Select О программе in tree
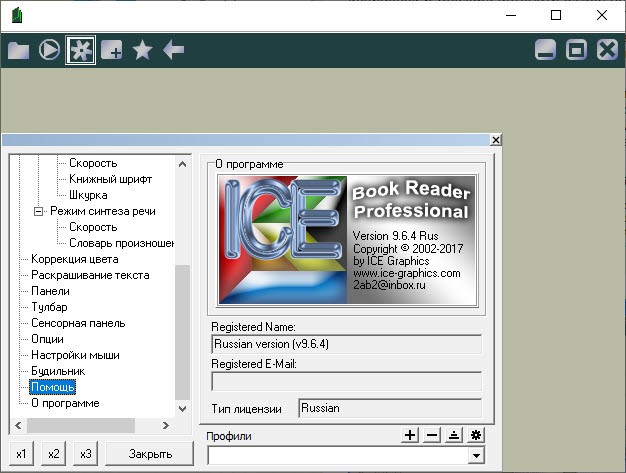The image size is (626, 473). 65,403
